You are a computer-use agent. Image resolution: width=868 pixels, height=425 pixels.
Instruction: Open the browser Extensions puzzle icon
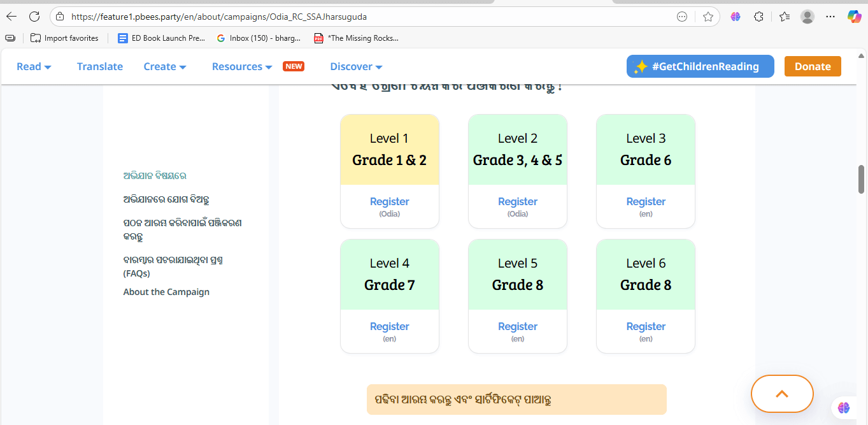(x=758, y=17)
